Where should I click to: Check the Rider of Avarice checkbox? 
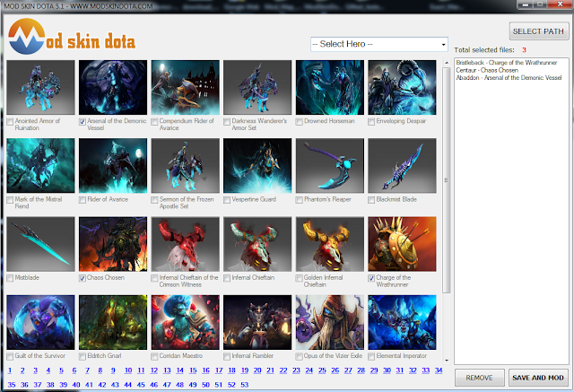pos(83,200)
